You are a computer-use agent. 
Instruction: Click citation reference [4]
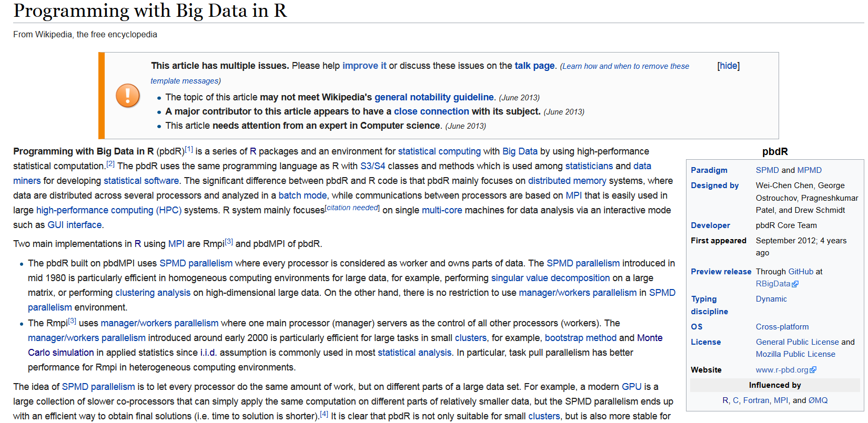coord(324,414)
